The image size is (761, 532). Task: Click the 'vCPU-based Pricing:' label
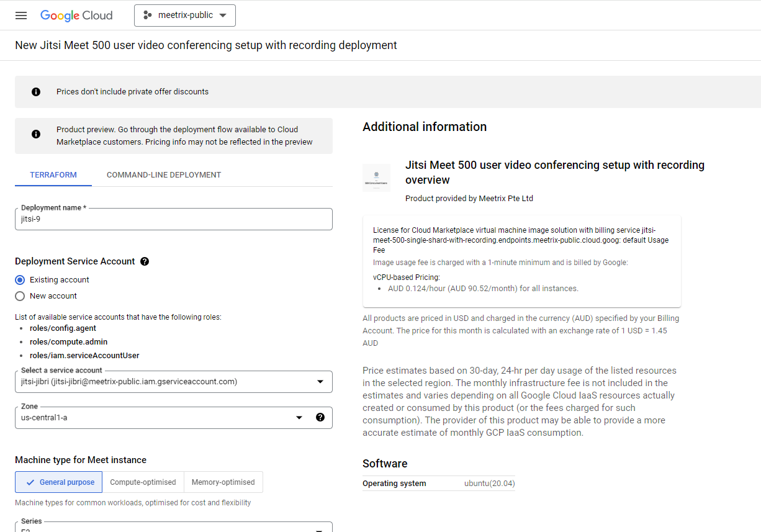[407, 277]
